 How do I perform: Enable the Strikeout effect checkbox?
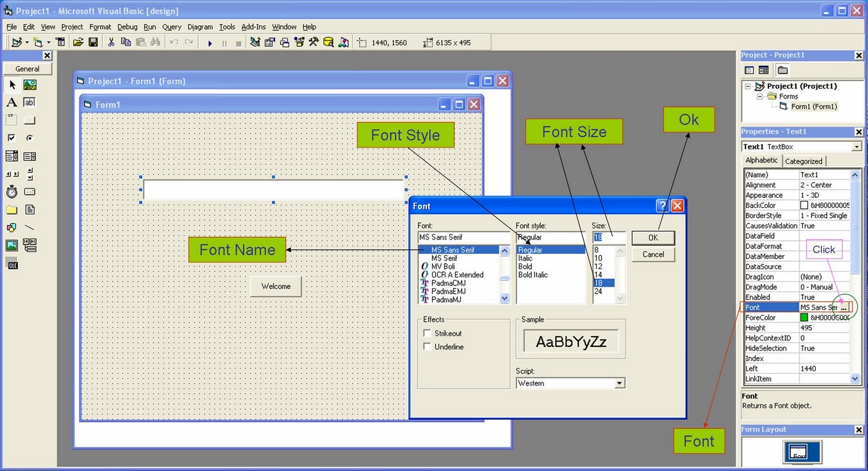[427, 333]
